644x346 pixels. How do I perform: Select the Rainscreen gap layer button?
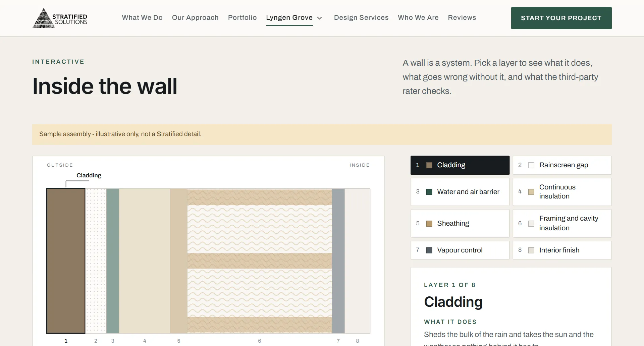tap(562, 165)
